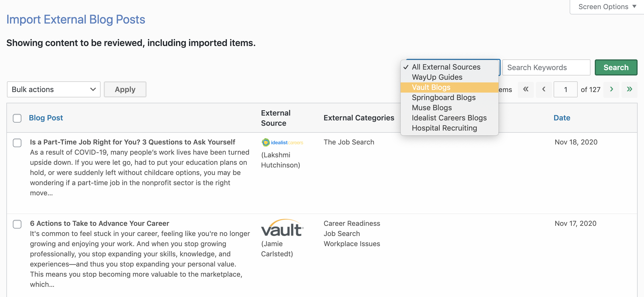Jump to last page arrow
Viewport: 644px width, 297px height.
[x=629, y=89]
